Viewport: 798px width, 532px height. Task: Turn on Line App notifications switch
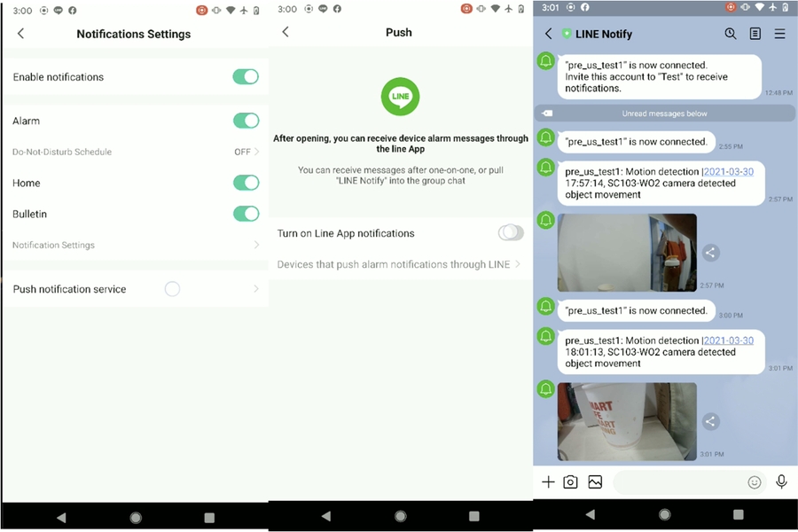click(x=511, y=233)
